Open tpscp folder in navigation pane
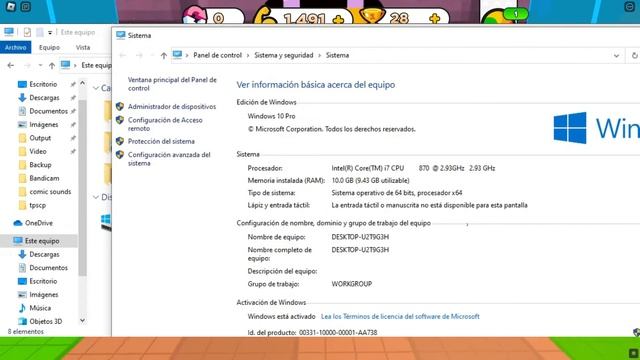The height and width of the screenshot is (360, 640). tap(37, 205)
